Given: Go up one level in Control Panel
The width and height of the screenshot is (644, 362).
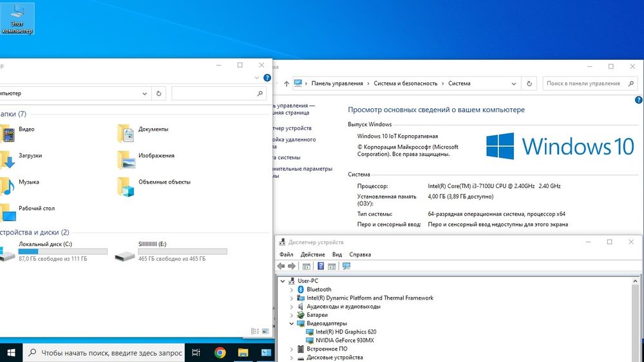Looking at the screenshot, I should click(x=287, y=83).
